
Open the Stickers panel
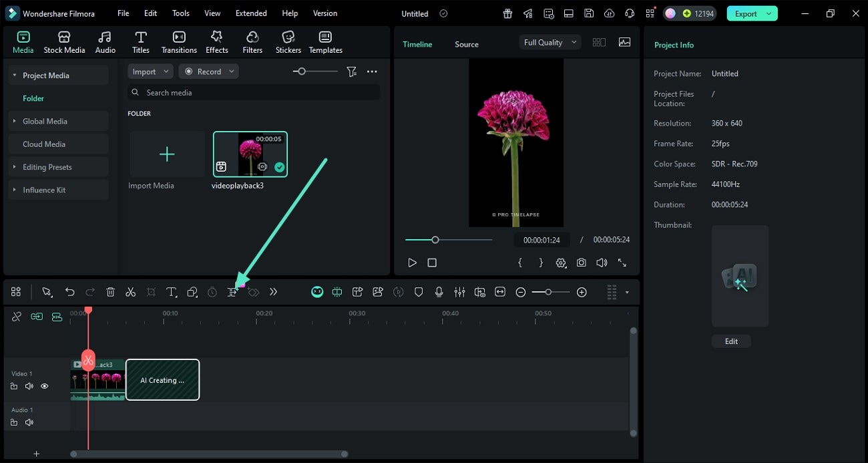coord(288,42)
